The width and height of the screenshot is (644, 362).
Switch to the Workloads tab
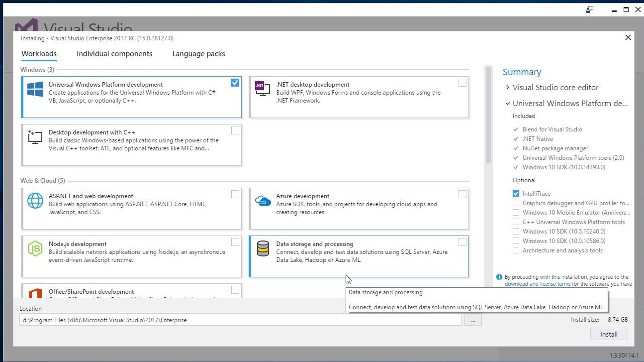click(39, 54)
